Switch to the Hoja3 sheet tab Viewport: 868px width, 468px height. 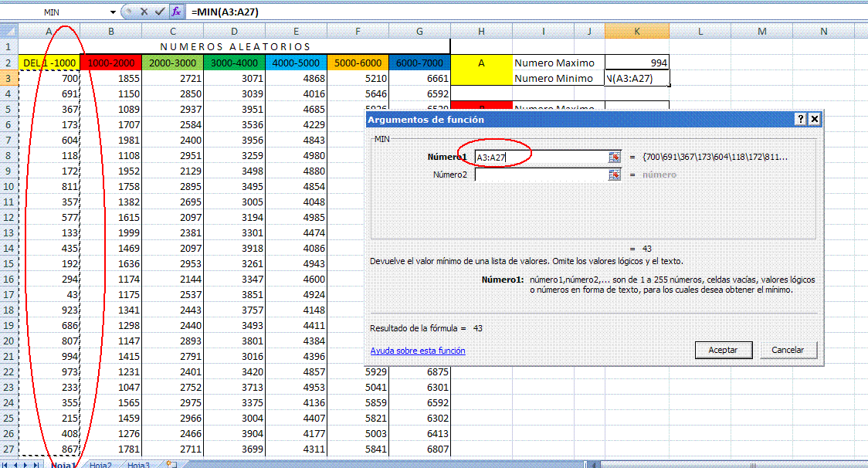139,465
